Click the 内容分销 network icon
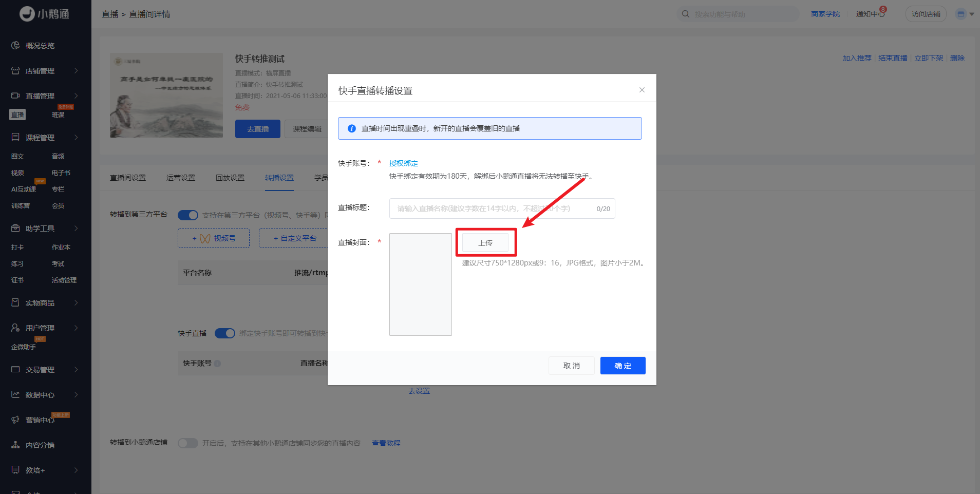The height and width of the screenshot is (494, 980). click(15, 445)
